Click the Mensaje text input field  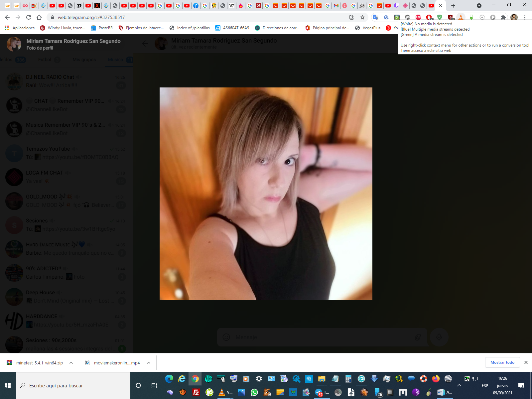tap(319, 337)
